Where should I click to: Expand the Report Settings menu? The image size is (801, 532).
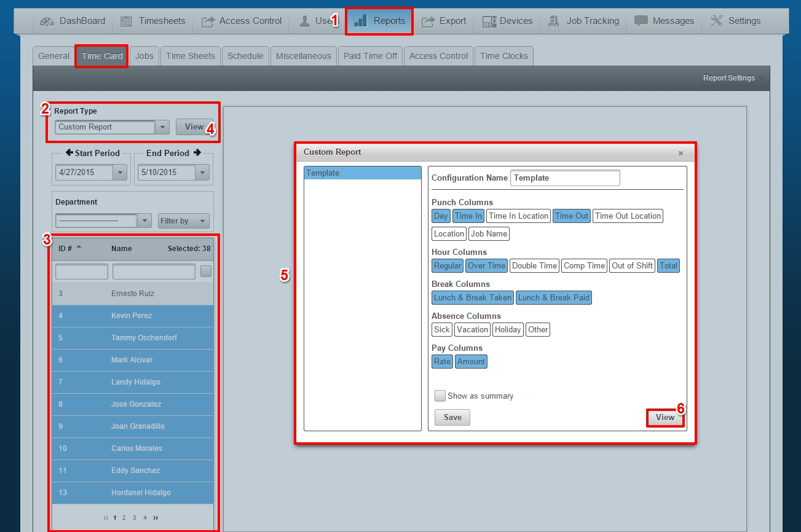732,78
